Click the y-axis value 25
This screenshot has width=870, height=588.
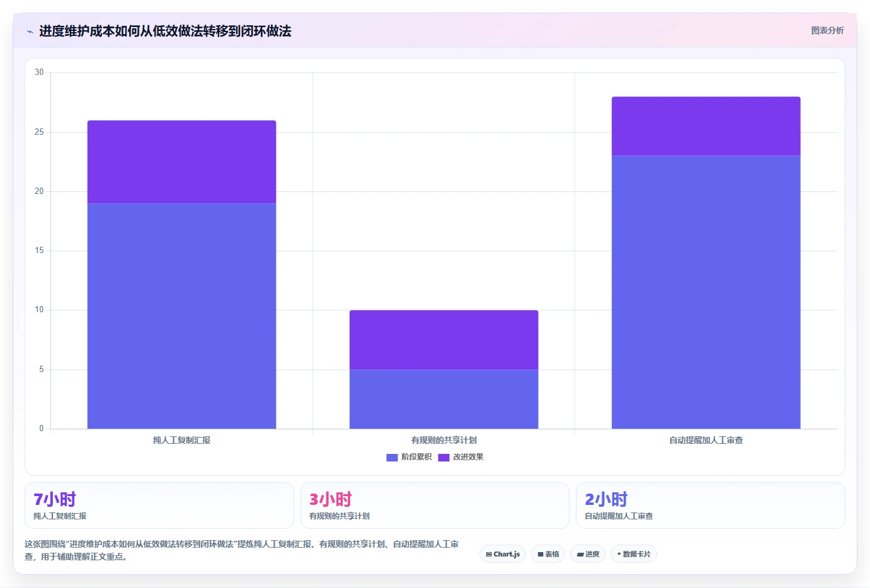click(39, 132)
